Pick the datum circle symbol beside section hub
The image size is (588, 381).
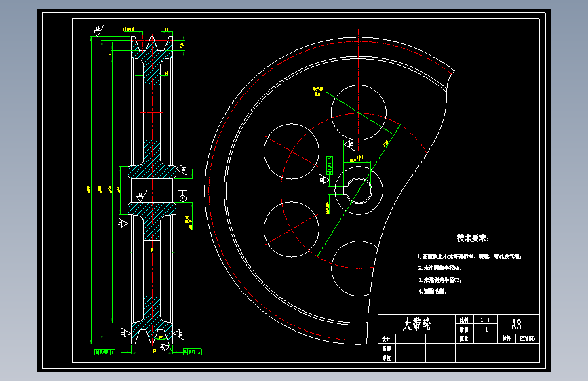tap(183, 198)
